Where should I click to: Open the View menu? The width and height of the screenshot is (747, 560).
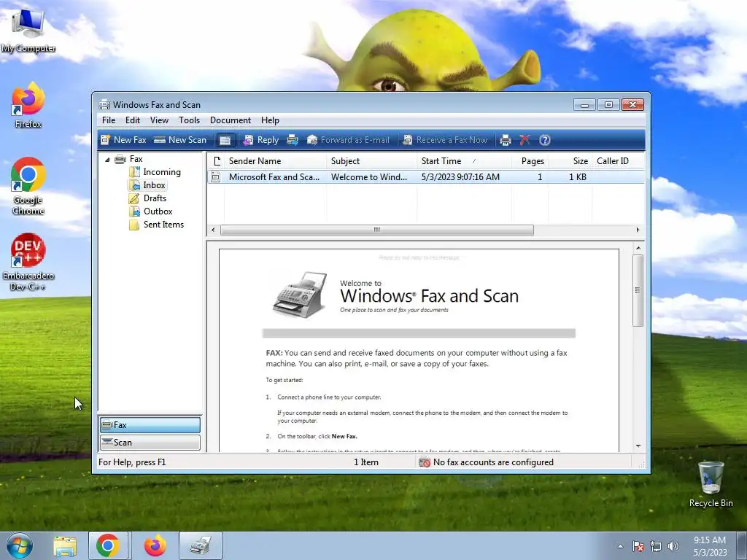(159, 120)
